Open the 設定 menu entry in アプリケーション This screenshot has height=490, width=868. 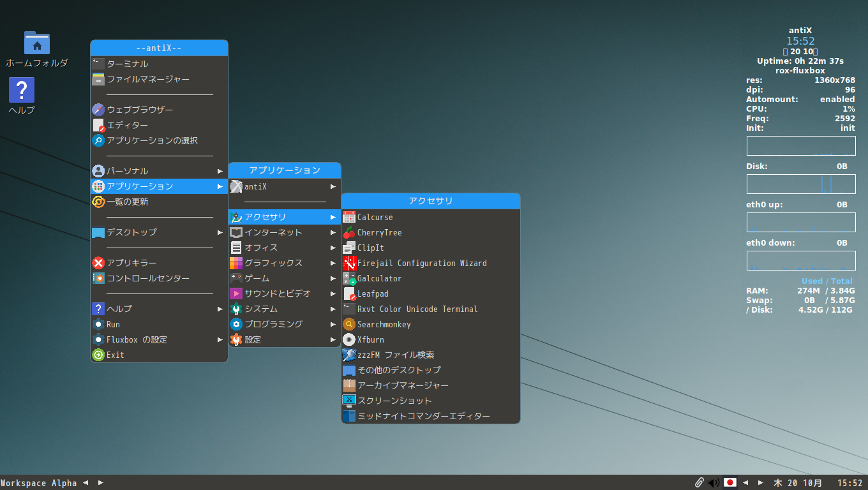(x=285, y=339)
